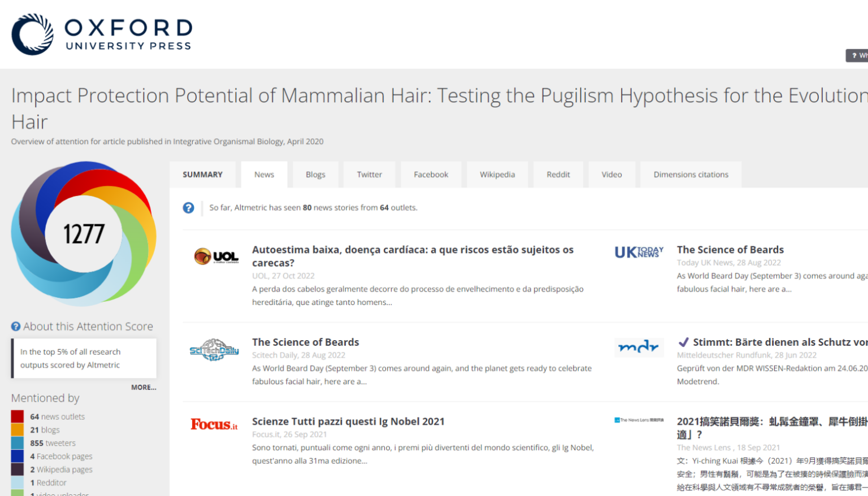Open the Twitter tab
Image resolution: width=868 pixels, height=496 pixels.
369,175
